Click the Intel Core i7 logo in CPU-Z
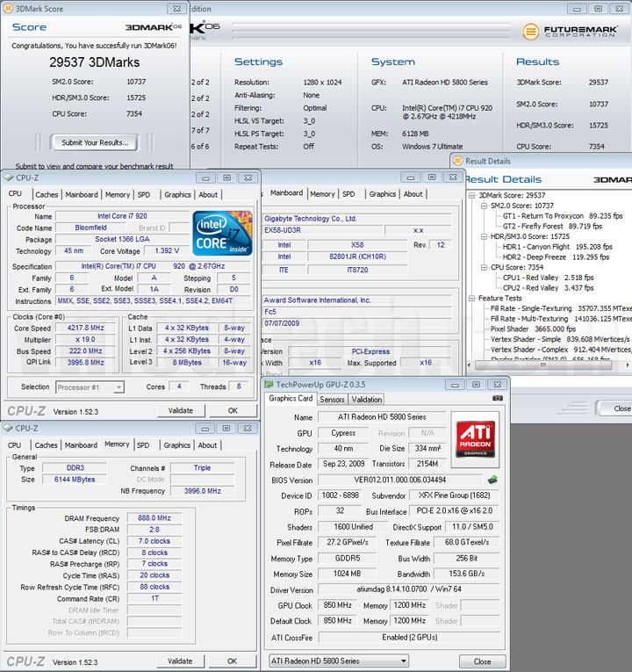The image size is (632, 672). 222,233
